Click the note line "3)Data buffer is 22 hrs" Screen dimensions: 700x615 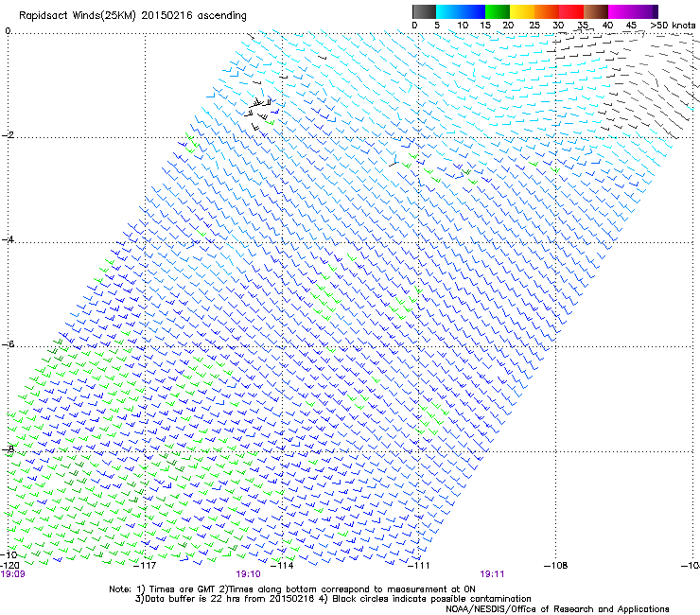(333, 599)
